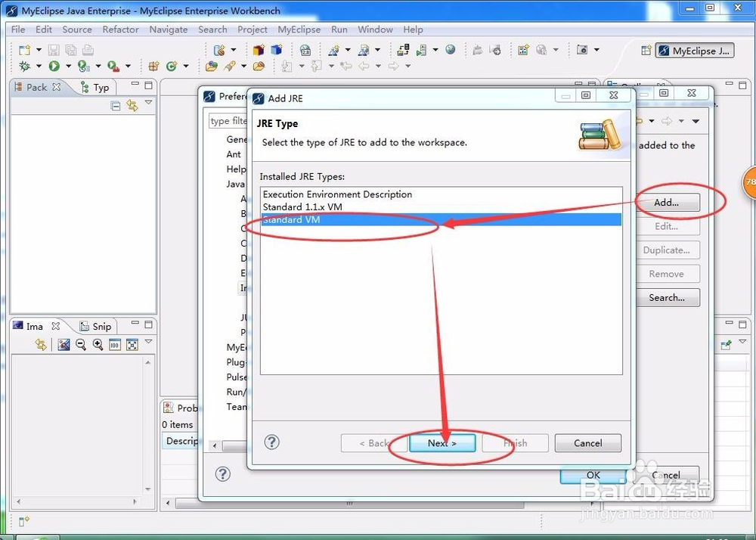Click the Debug bug toolbar icon
The width and height of the screenshot is (756, 540).
click(25, 66)
